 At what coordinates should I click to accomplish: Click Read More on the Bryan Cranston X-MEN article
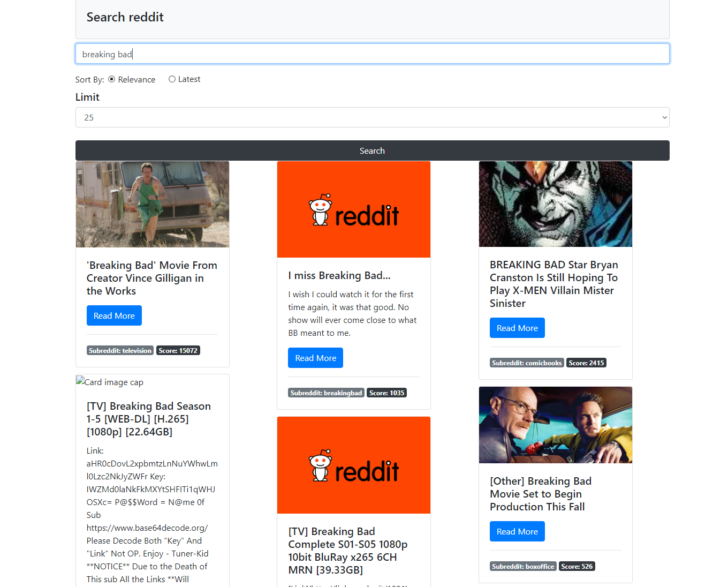pyautogui.click(x=517, y=328)
